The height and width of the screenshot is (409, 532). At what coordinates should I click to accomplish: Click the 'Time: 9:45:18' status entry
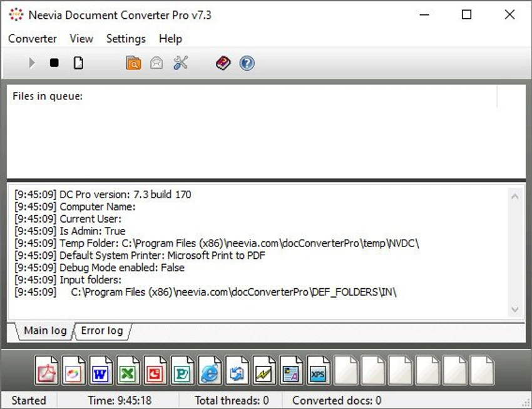[120, 400]
